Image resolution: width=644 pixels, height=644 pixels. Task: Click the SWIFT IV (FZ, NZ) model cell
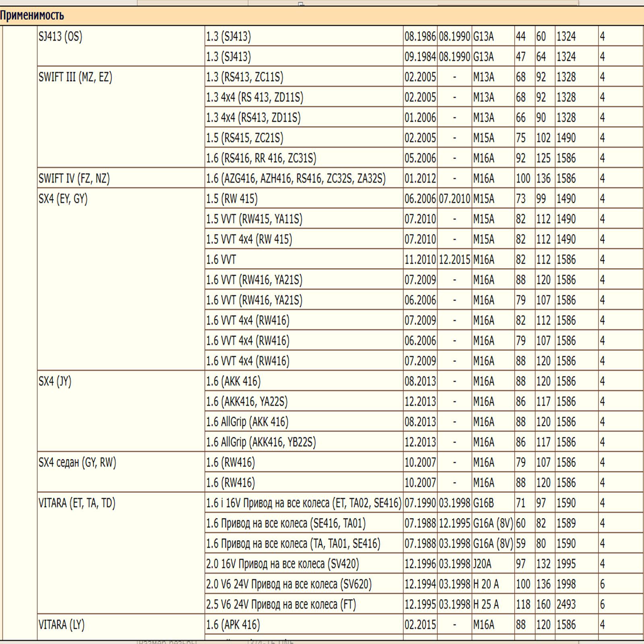coord(74,178)
